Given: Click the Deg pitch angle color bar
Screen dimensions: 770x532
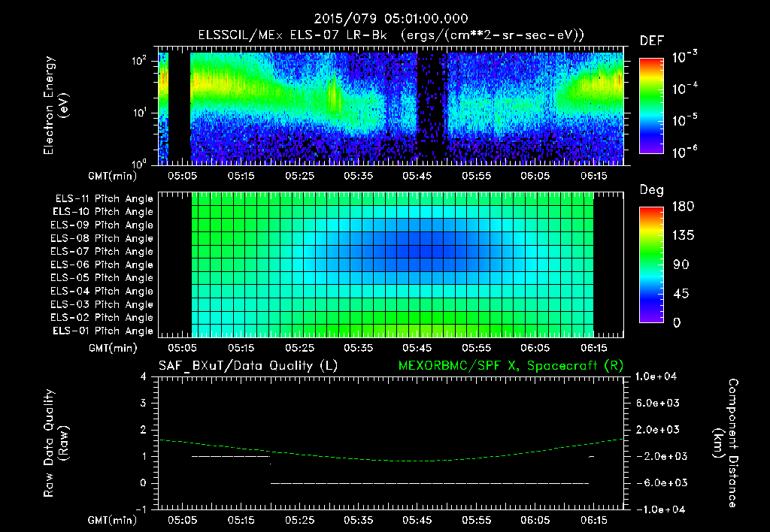Looking at the screenshot, I should (651, 264).
